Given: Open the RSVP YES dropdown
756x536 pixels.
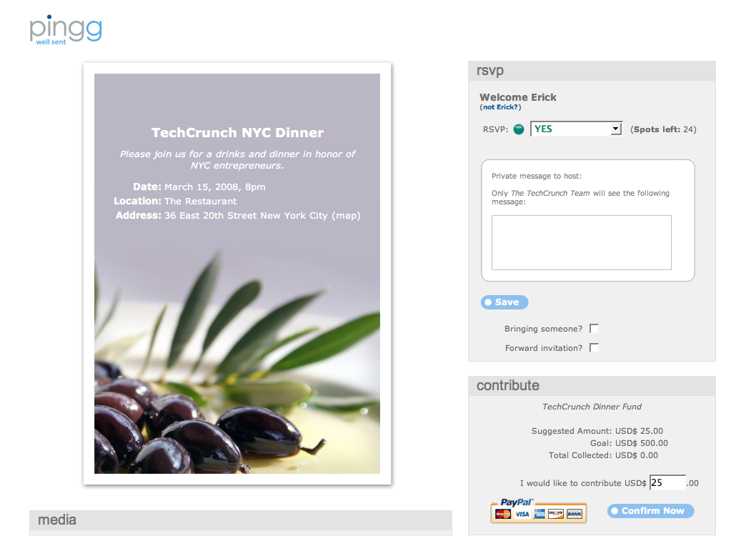Looking at the screenshot, I should coord(576,129).
